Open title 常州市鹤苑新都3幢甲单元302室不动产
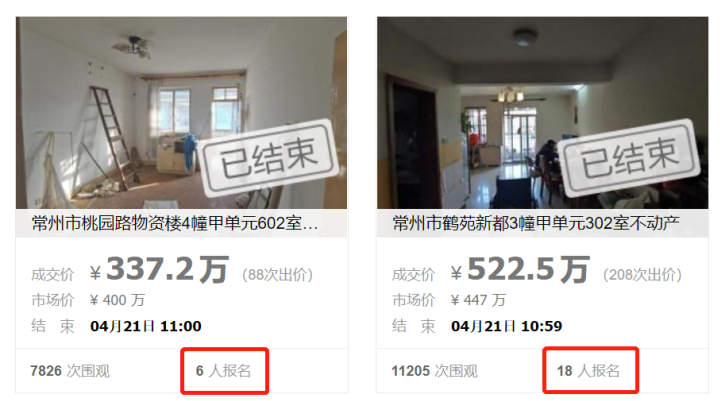 coord(536,223)
